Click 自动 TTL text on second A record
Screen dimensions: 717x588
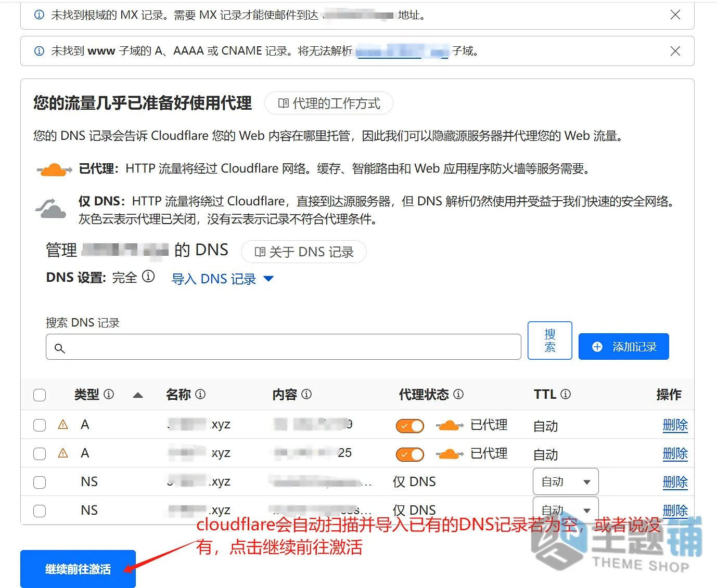click(546, 455)
